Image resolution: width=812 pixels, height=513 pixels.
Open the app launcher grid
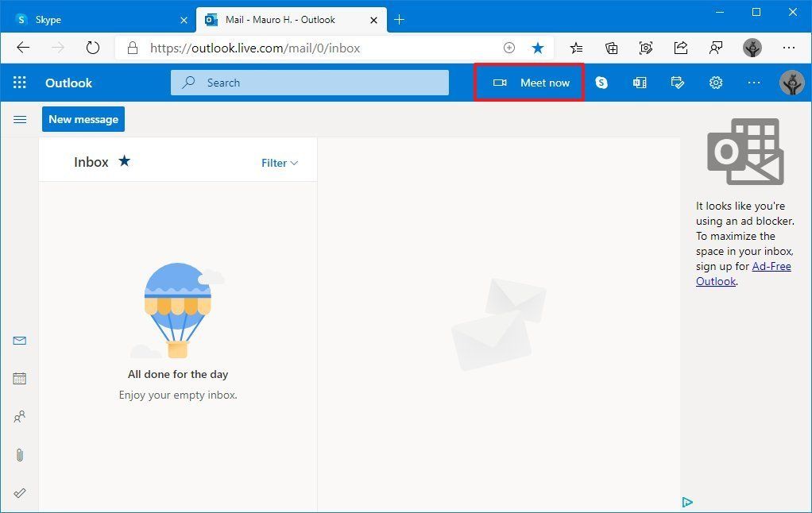pyautogui.click(x=19, y=82)
